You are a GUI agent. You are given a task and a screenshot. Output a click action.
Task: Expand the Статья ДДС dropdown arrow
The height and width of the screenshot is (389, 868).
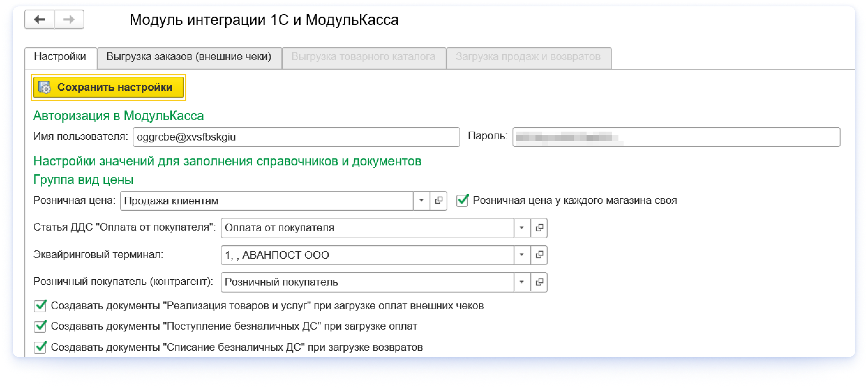tap(522, 228)
